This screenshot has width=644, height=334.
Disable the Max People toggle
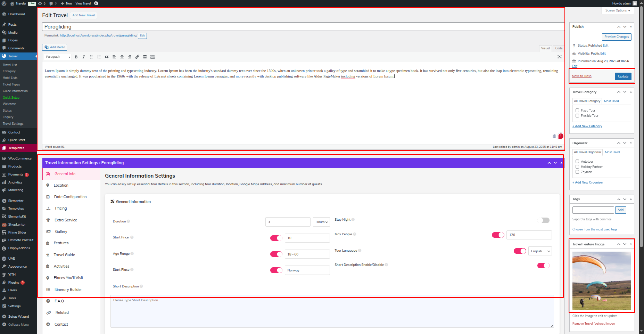pyautogui.click(x=498, y=235)
